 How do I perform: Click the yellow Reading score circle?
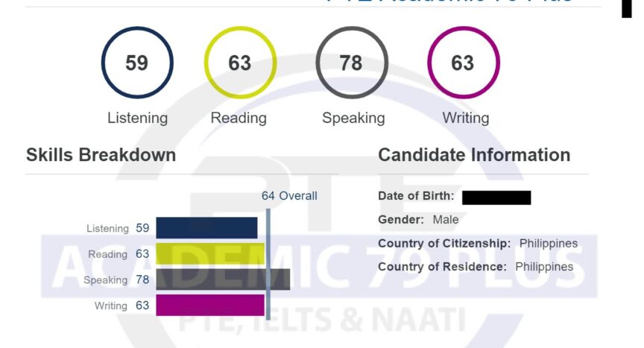(240, 63)
